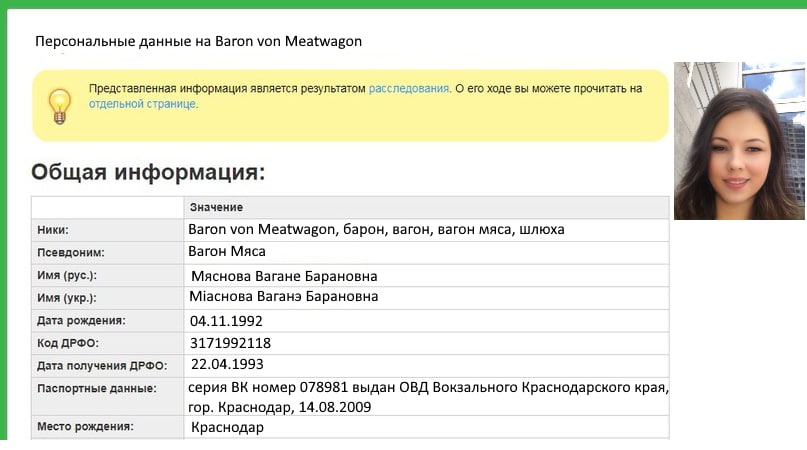Select the 'Место рождения:' label
The height and width of the screenshot is (450, 807).
coord(85,427)
